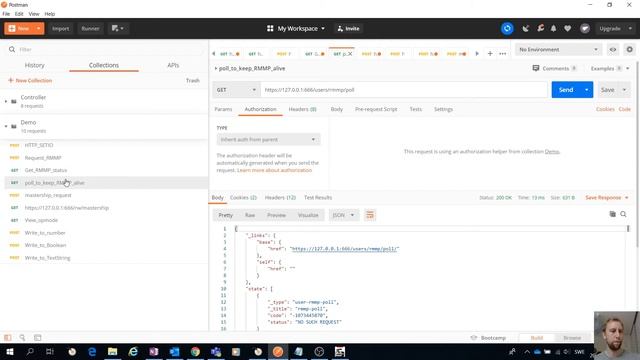Open the Headers (8) request tab
640x360 pixels.
coord(302,109)
